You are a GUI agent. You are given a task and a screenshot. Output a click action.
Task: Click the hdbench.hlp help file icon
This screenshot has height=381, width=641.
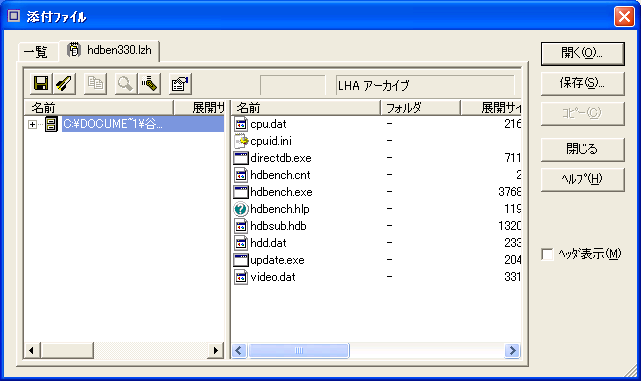click(241, 209)
